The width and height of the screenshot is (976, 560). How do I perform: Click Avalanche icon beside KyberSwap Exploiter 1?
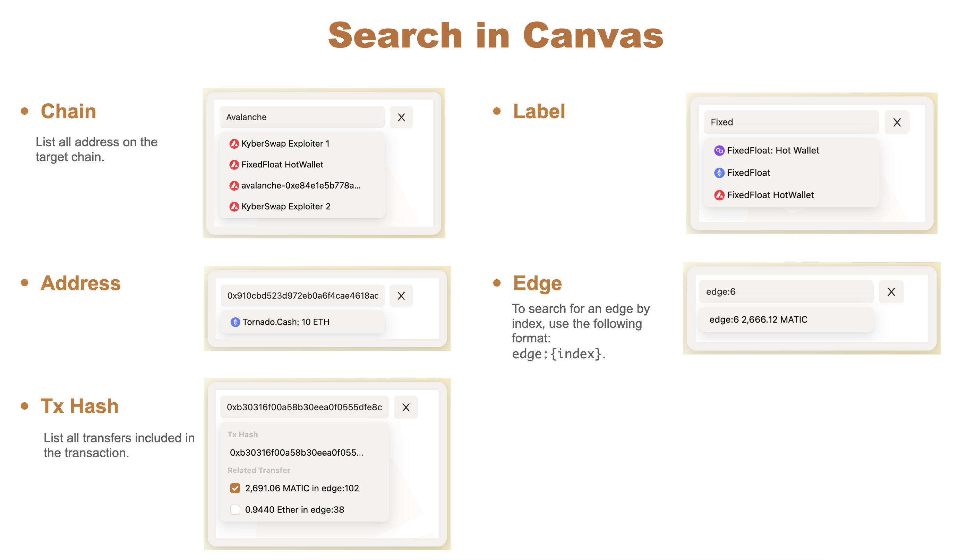pos(234,144)
